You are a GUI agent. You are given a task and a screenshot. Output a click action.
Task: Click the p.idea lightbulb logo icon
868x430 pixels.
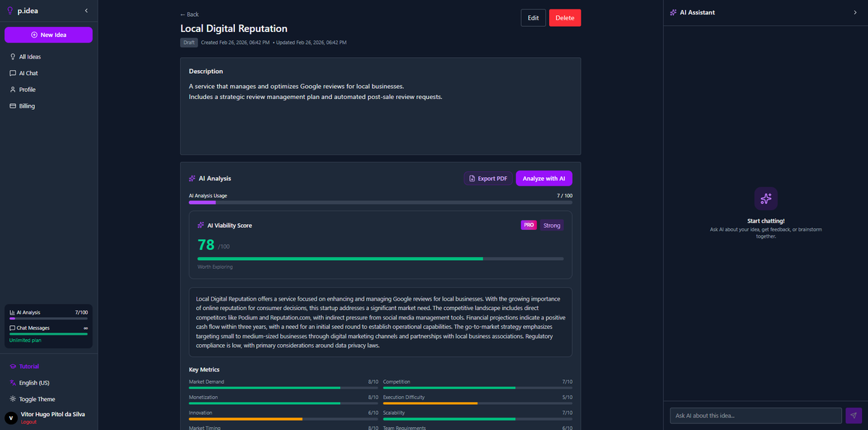9,11
